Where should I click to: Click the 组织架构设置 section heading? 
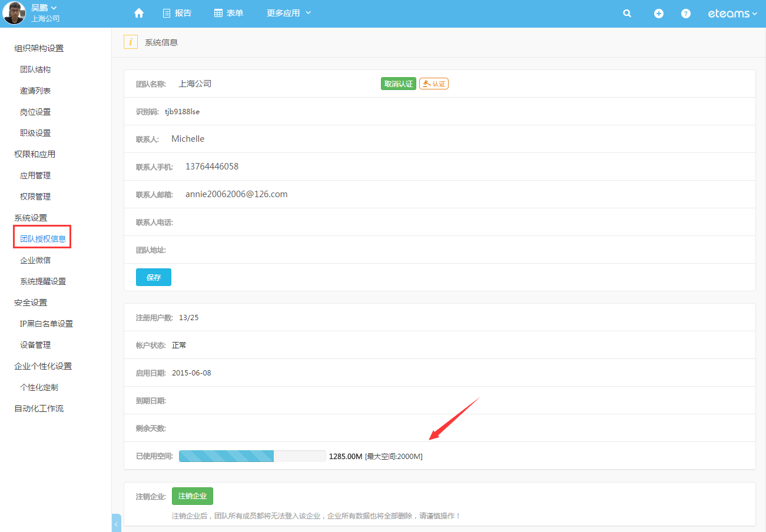[39, 48]
